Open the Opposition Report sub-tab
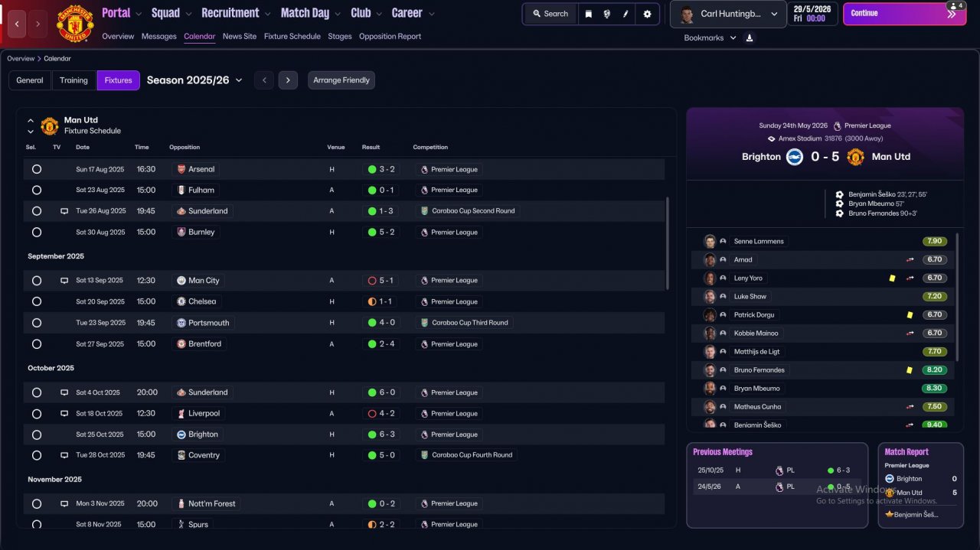 click(x=390, y=37)
